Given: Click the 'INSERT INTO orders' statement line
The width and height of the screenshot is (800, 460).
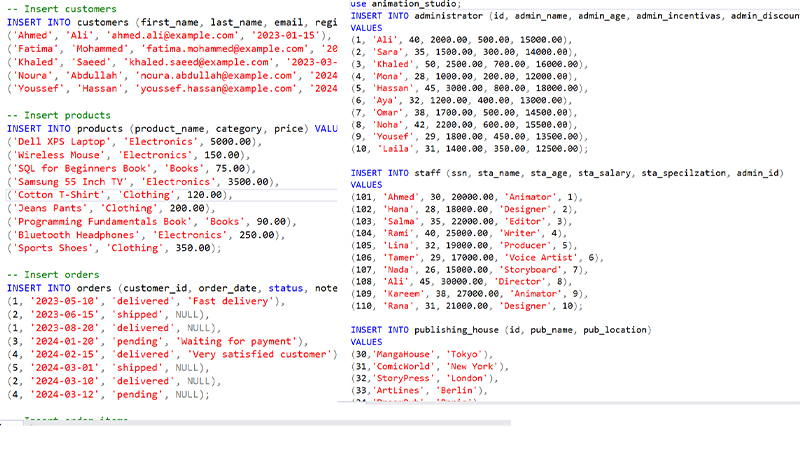Looking at the screenshot, I should 172,288.
